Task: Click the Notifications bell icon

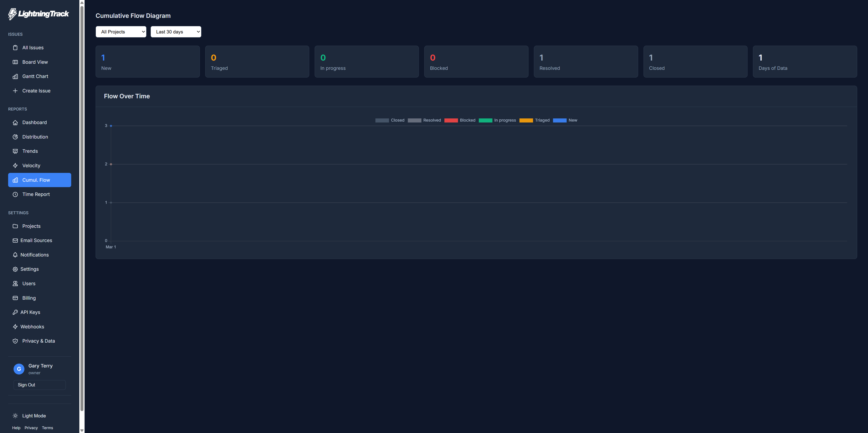Action: coord(15,255)
